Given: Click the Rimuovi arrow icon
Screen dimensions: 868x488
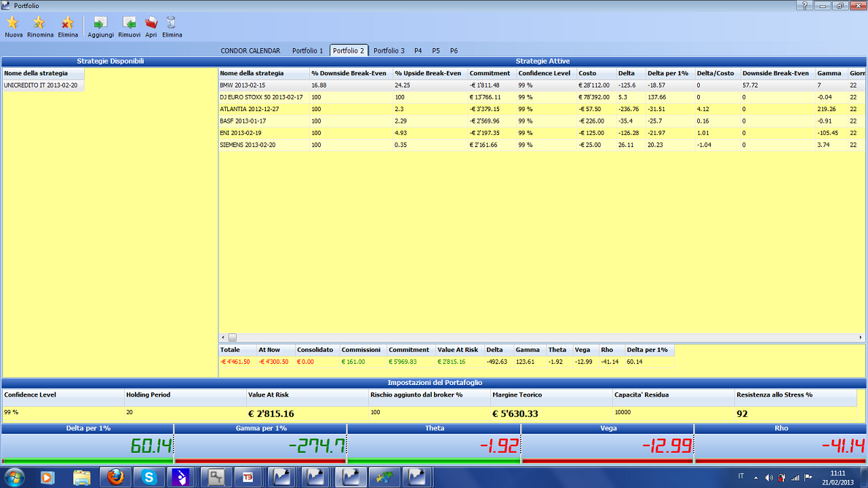Looking at the screenshot, I should [x=129, y=22].
